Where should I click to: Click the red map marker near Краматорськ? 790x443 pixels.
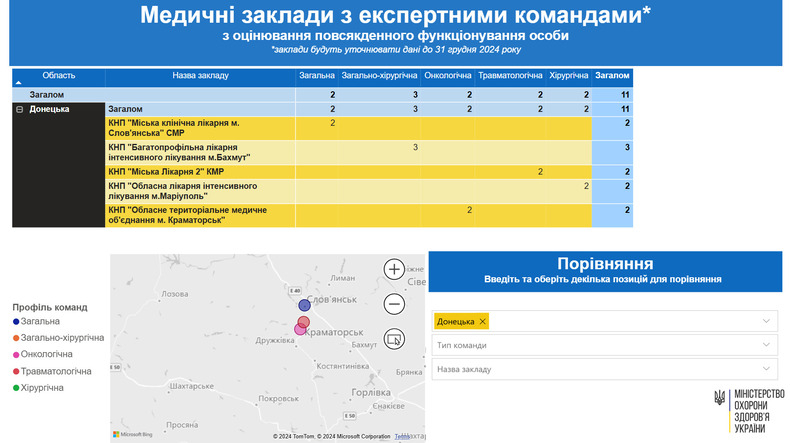[304, 322]
